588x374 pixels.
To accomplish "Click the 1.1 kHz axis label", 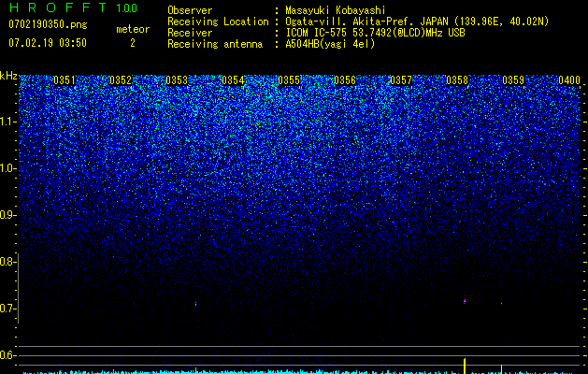I will coord(7,122).
